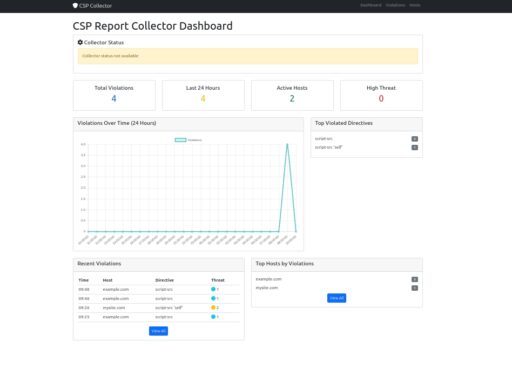Click the shield logo icon in the navbar

[x=75, y=5]
